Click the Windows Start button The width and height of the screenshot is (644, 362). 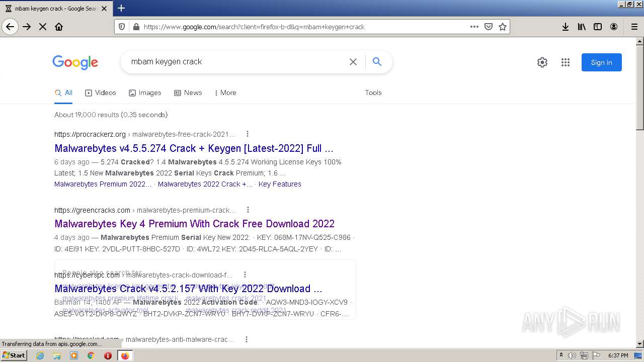[14, 355]
